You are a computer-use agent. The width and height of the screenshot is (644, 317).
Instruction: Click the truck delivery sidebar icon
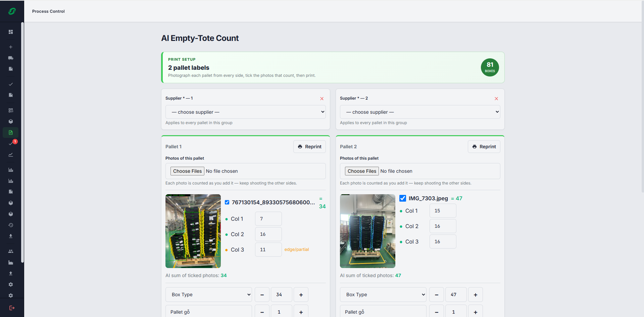click(x=11, y=58)
